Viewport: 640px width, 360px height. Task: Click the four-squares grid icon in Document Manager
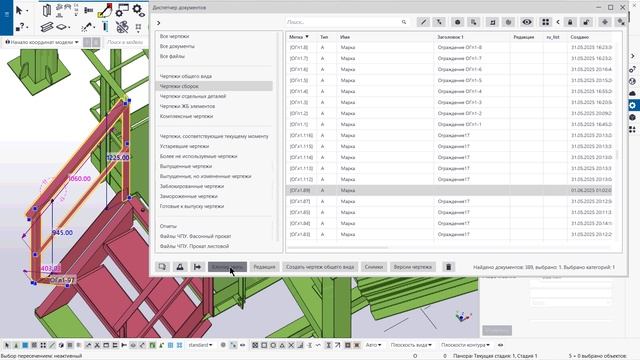click(545, 22)
